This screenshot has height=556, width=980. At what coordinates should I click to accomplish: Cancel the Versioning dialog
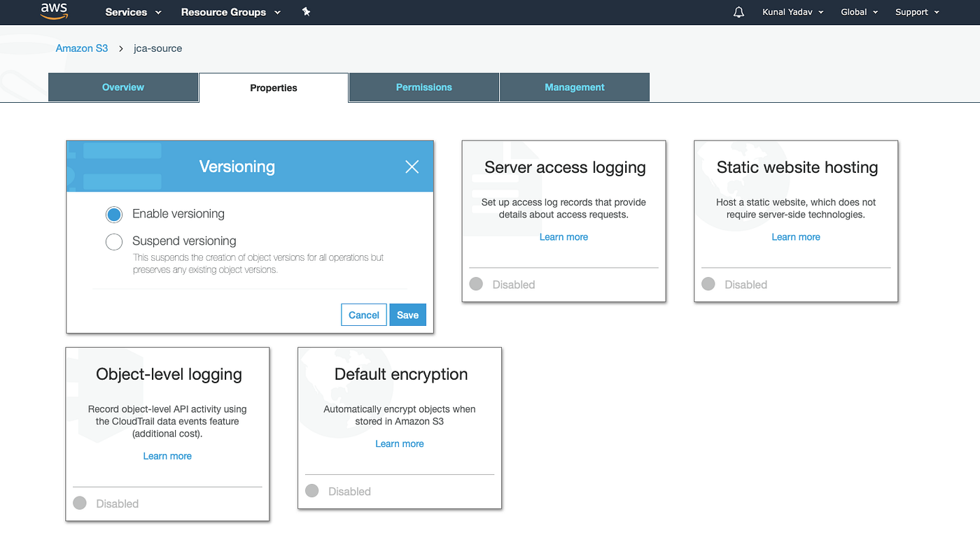(x=363, y=315)
